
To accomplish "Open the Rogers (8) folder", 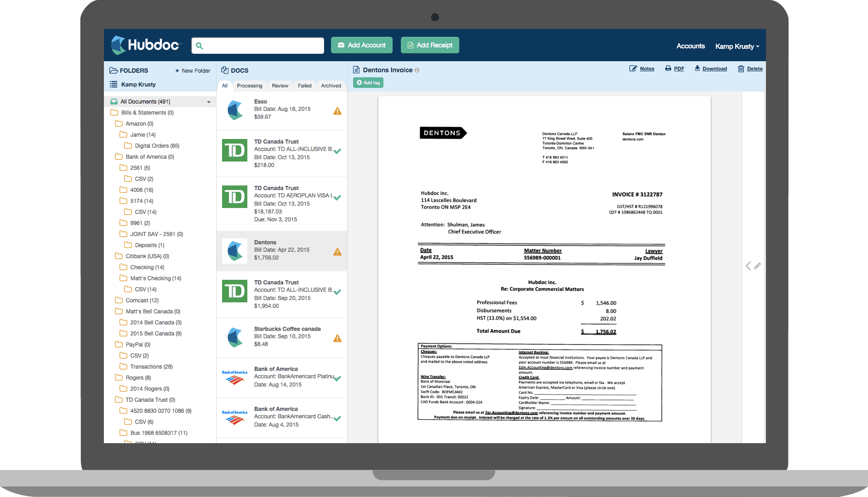I will (133, 378).
